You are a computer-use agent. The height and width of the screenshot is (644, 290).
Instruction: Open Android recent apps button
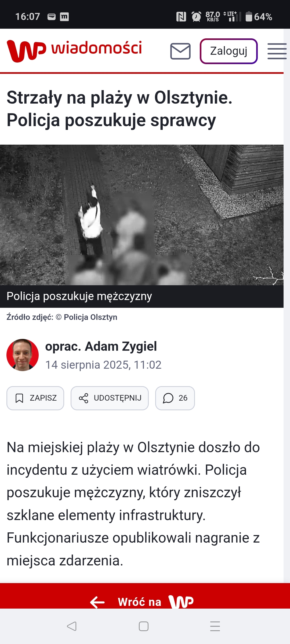click(215, 626)
